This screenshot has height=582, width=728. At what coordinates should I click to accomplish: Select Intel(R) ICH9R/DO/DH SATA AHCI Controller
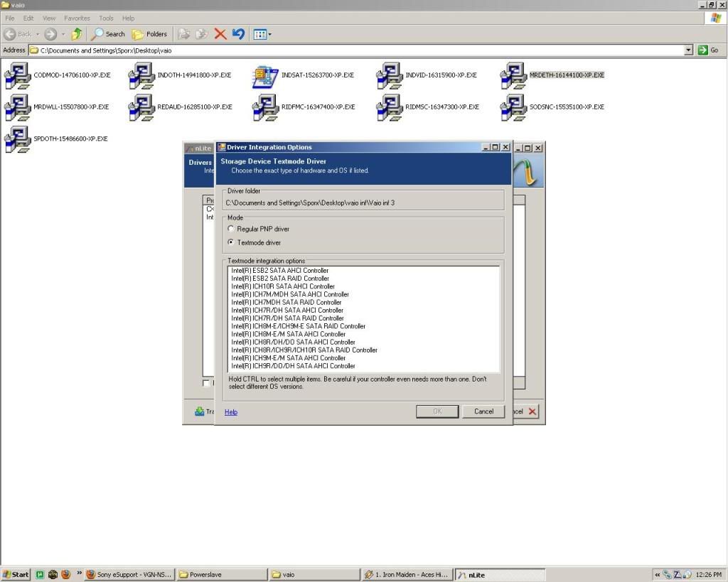pyautogui.click(x=294, y=366)
